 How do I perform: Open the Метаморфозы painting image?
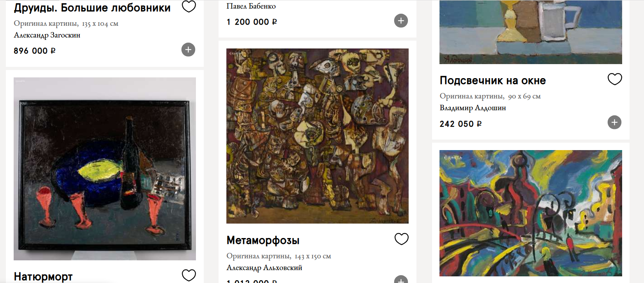tap(317, 136)
